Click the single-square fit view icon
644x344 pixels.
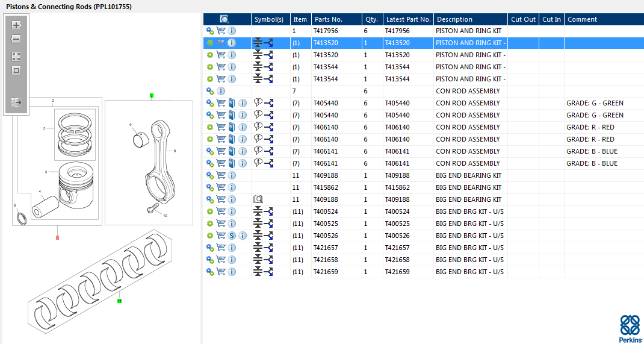point(16,70)
